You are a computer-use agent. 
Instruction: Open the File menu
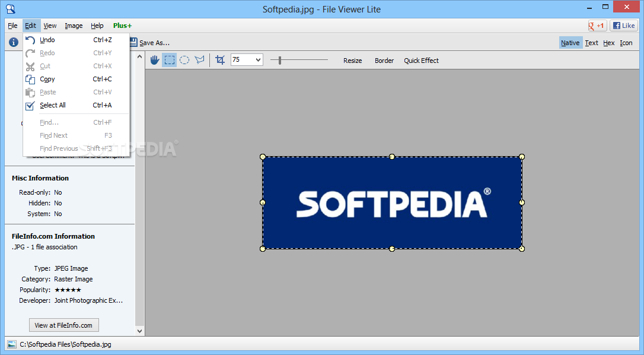[x=12, y=26]
